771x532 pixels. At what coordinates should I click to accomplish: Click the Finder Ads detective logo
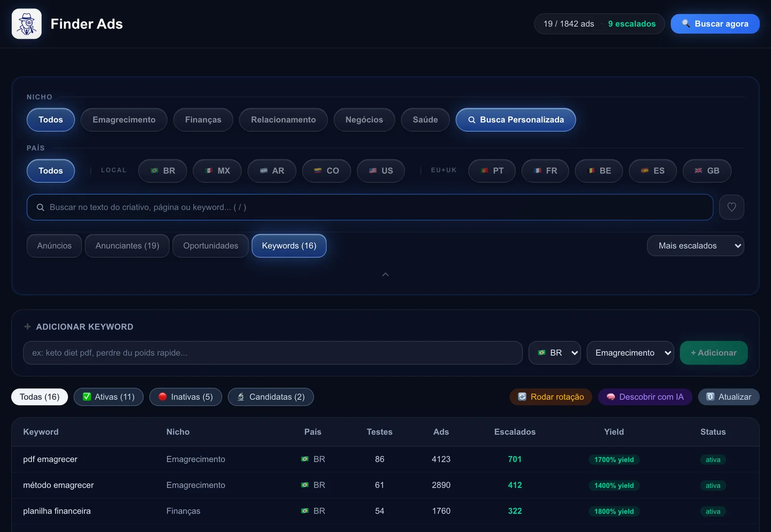click(27, 24)
